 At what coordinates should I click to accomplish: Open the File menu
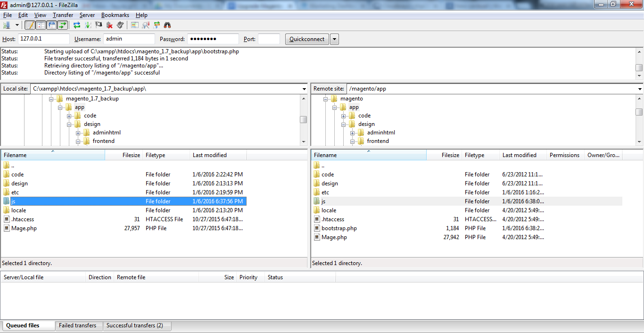pyautogui.click(x=8, y=15)
